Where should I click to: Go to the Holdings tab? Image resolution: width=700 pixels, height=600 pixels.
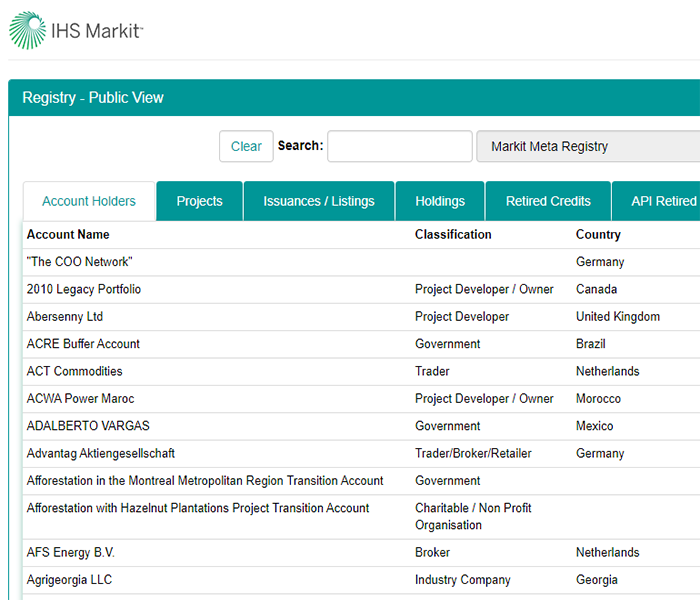(x=440, y=201)
